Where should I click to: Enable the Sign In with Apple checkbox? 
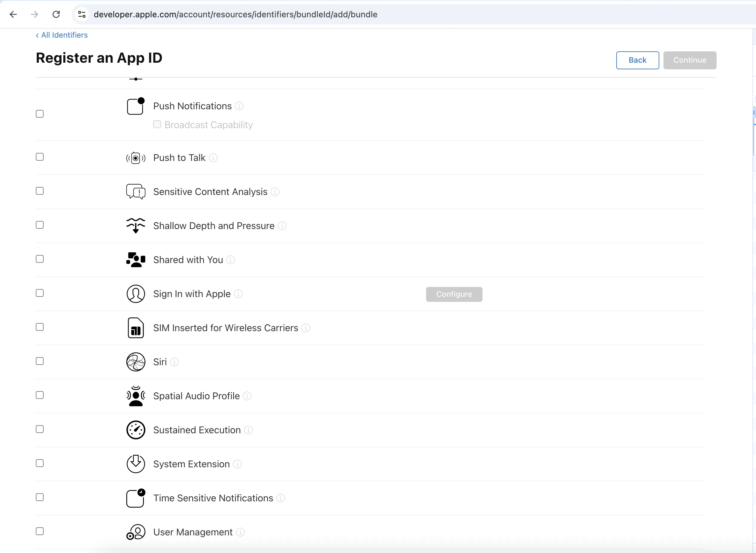pos(40,293)
